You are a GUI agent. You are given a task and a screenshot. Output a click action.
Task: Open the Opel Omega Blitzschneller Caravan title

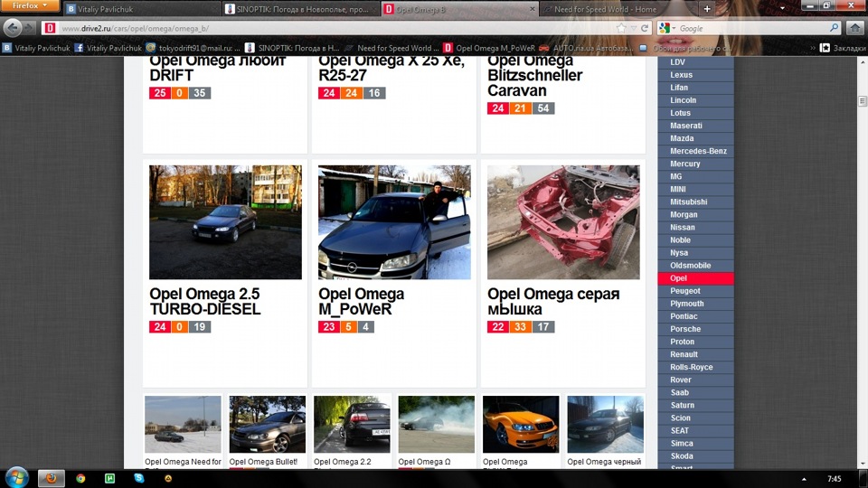[534, 76]
